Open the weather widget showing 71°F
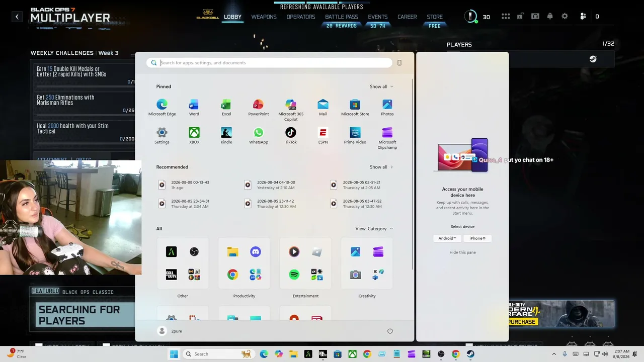The height and width of the screenshot is (362, 644). tap(16, 354)
